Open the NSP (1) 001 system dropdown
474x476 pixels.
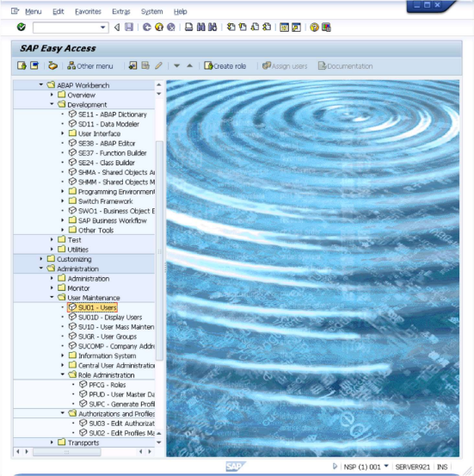[x=386, y=466]
